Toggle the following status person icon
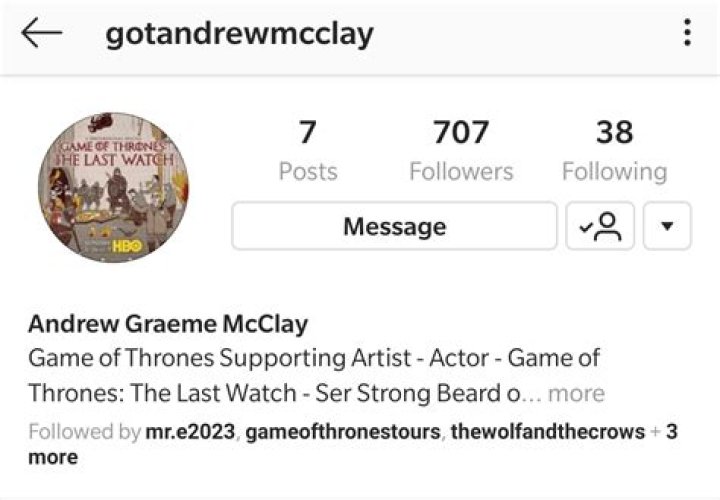The height and width of the screenshot is (500, 720). [600, 226]
